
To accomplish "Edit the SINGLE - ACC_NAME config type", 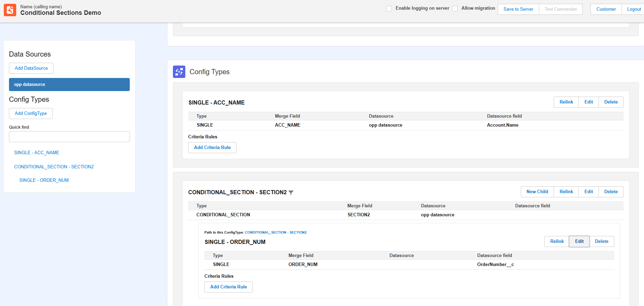I will (588, 102).
